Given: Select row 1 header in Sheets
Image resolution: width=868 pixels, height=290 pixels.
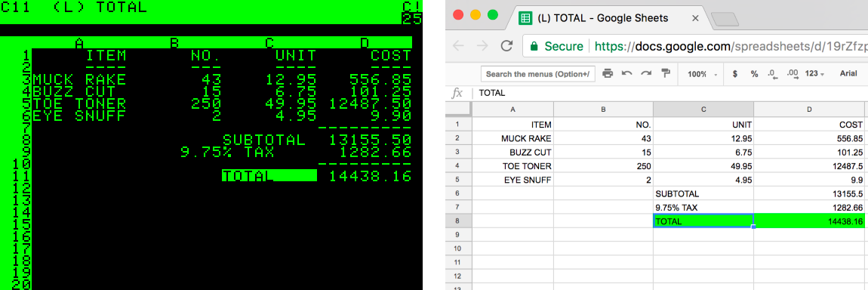Looking at the screenshot, I should tap(458, 125).
